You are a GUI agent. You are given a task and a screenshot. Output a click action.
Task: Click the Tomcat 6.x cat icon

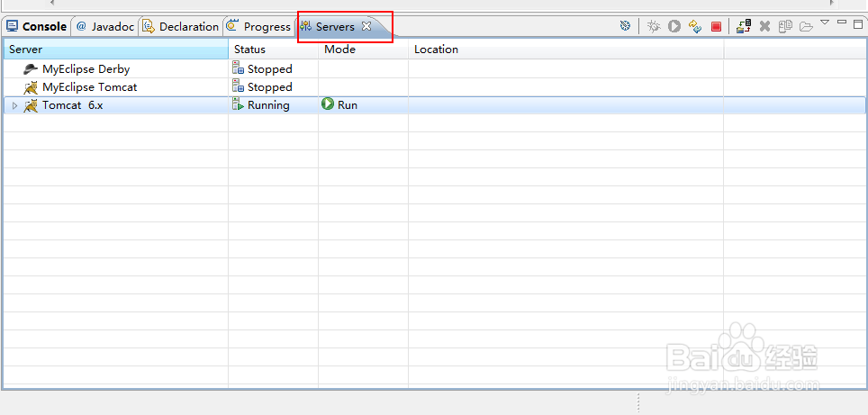[31, 105]
